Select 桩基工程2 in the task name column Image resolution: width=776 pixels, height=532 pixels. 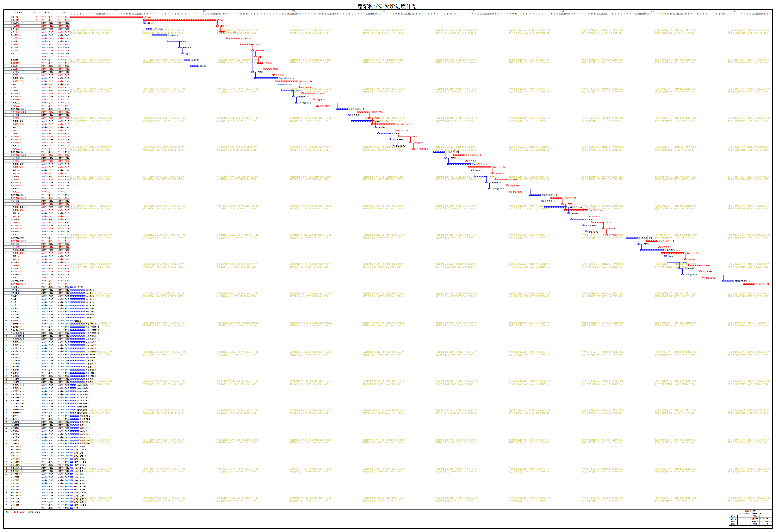[15, 20]
